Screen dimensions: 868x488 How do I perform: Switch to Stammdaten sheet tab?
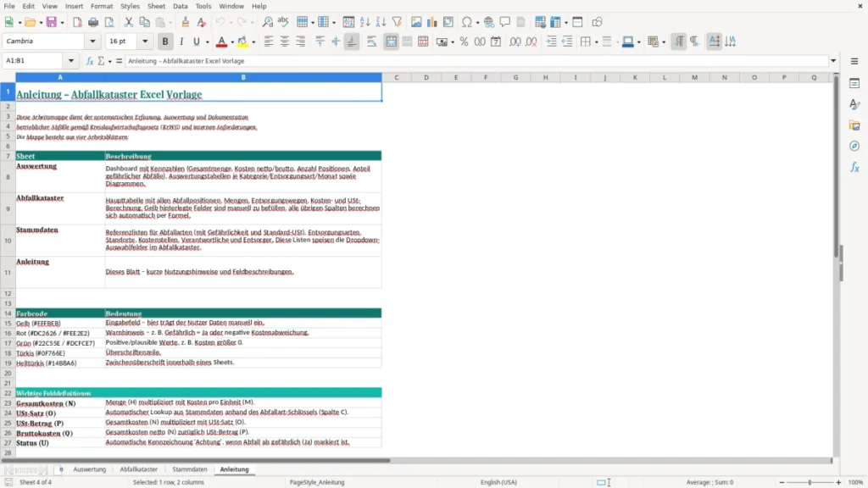189,469
